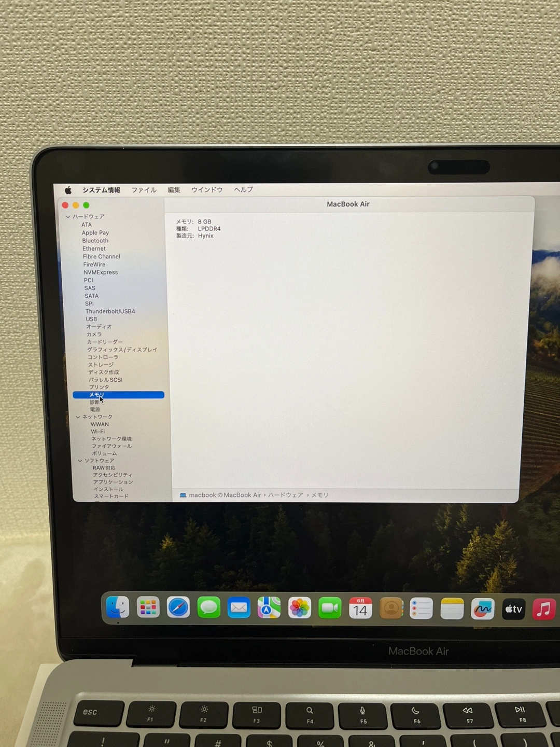Open the システム情報 menu
560x747 pixels.
[x=101, y=190]
